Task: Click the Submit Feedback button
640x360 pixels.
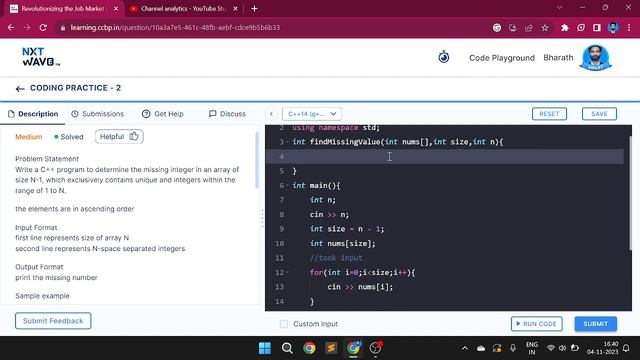Action: point(53,321)
